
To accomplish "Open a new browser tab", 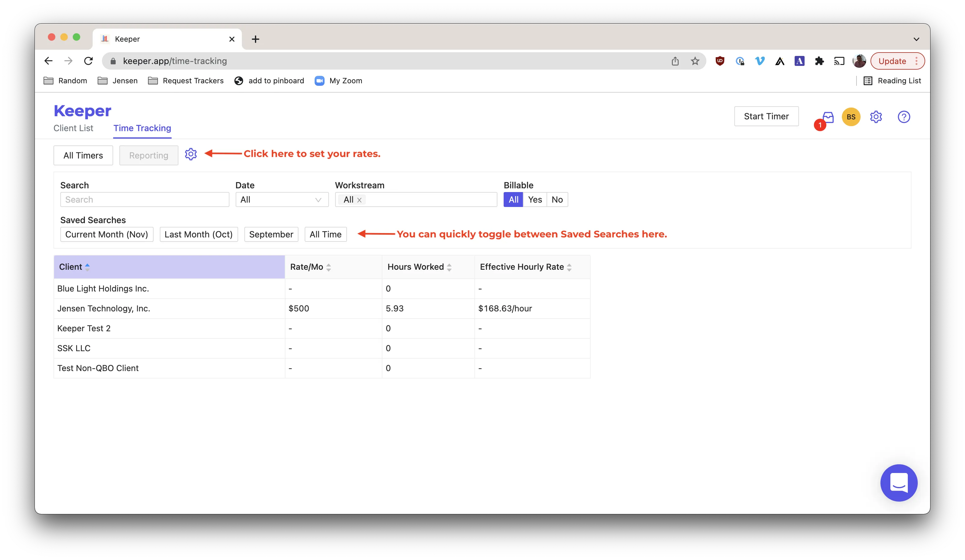I will [x=256, y=39].
